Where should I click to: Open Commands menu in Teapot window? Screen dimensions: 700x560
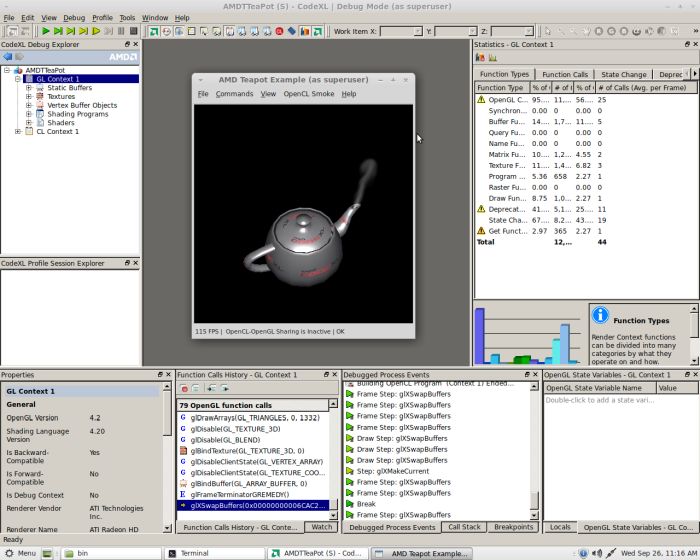point(234,94)
